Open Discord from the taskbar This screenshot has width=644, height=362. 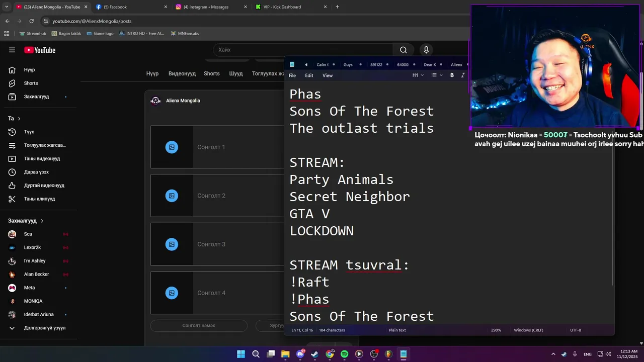pos(300,354)
